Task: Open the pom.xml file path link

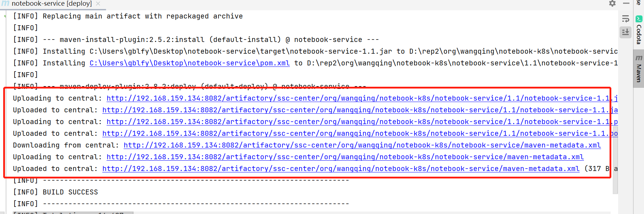Action: tap(190, 63)
